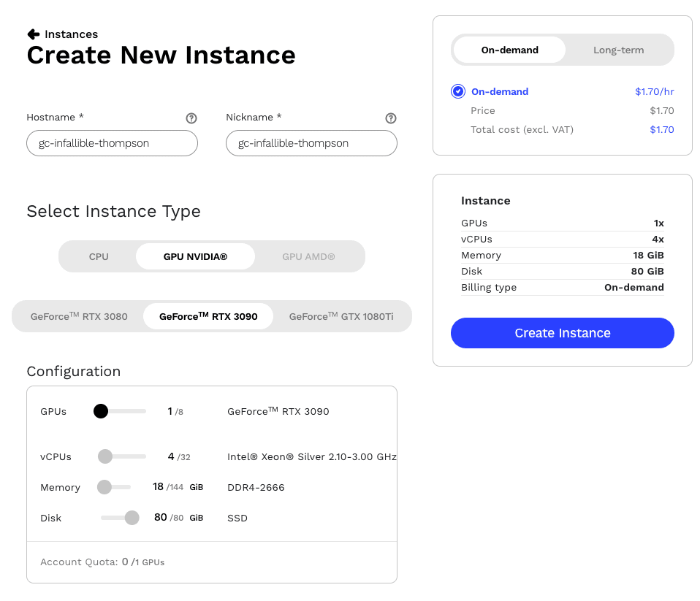Switch to the GPU NVIDIA® tab

194,256
